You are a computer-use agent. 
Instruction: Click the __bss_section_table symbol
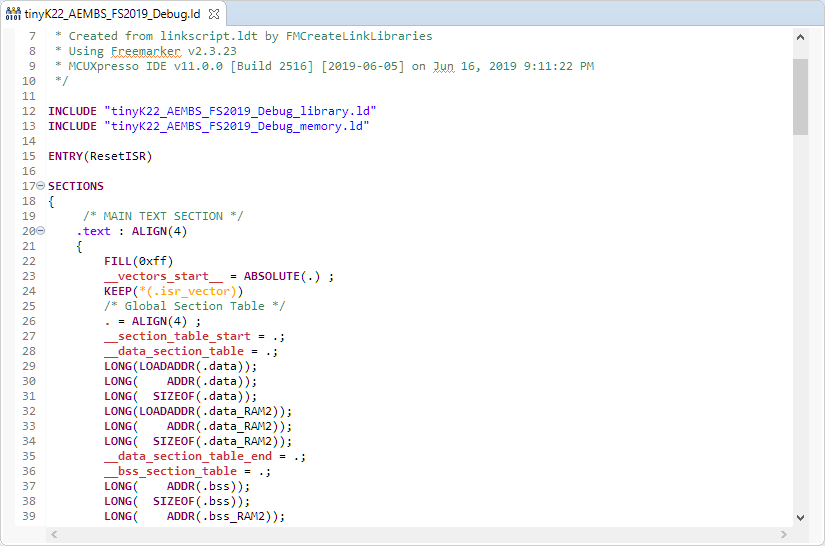click(170, 471)
